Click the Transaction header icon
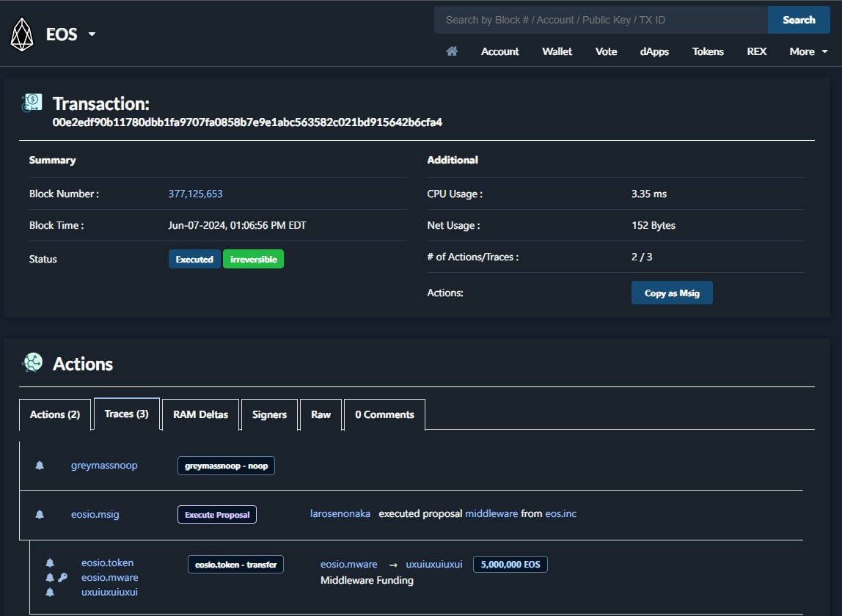Viewport: 842px width, 616px height. [x=32, y=103]
